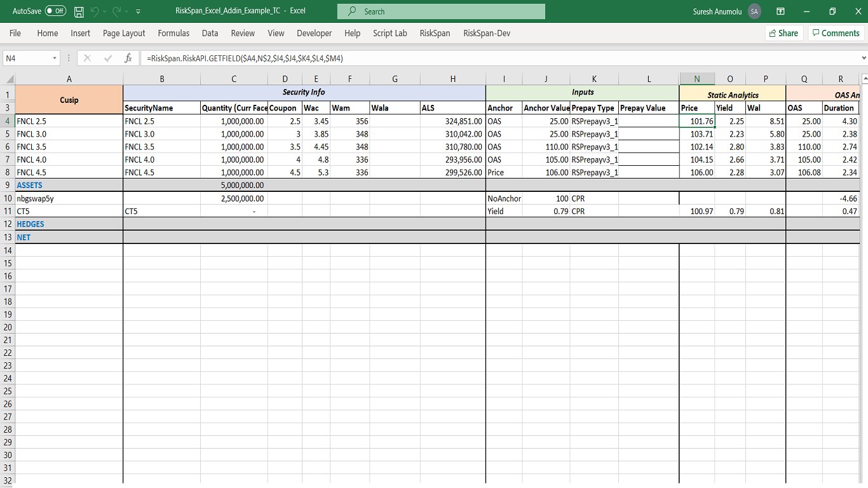Image resolution: width=868 pixels, height=488 pixels.
Task: Click the Cancel formula X icon
Action: 87,58
